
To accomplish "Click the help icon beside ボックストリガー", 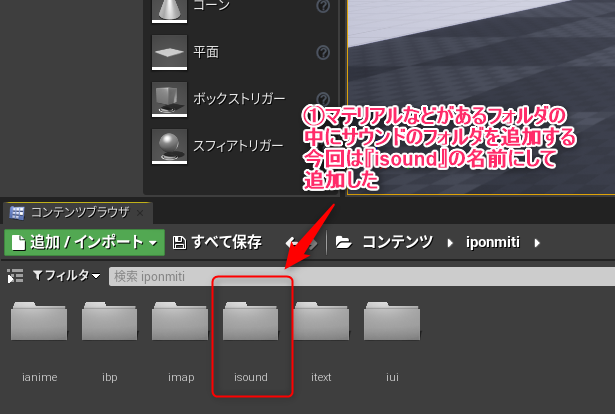I will pyautogui.click(x=323, y=99).
